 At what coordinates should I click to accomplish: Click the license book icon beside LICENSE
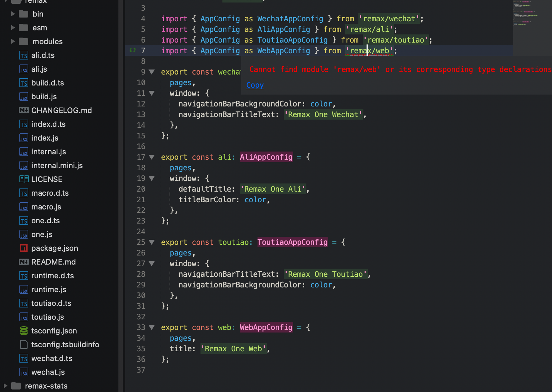[24, 179]
